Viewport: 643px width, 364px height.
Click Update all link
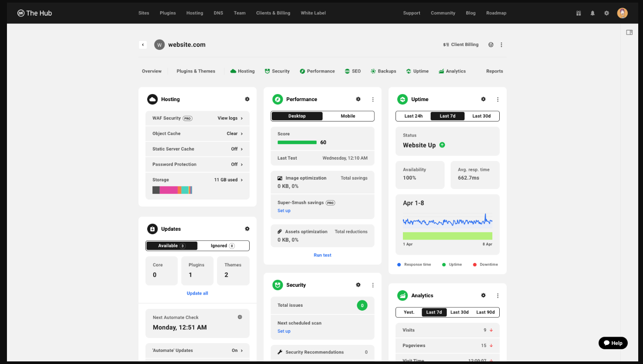tap(197, 293)
